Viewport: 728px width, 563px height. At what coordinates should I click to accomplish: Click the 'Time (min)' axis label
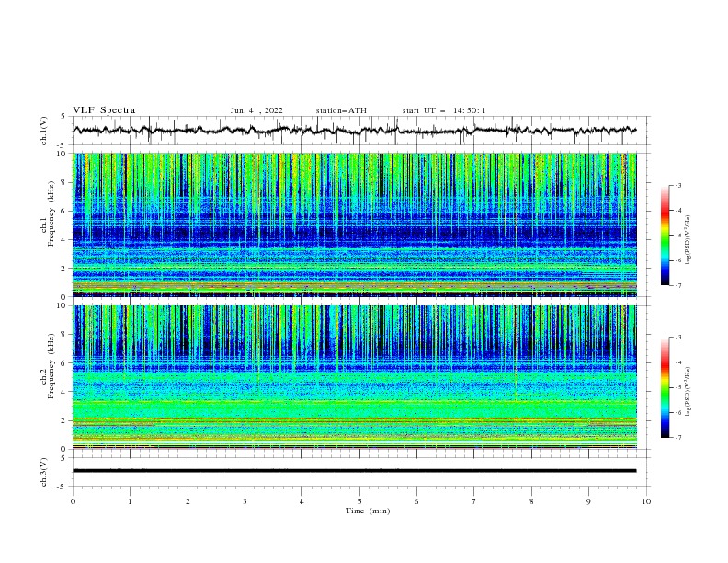point(368,511)
